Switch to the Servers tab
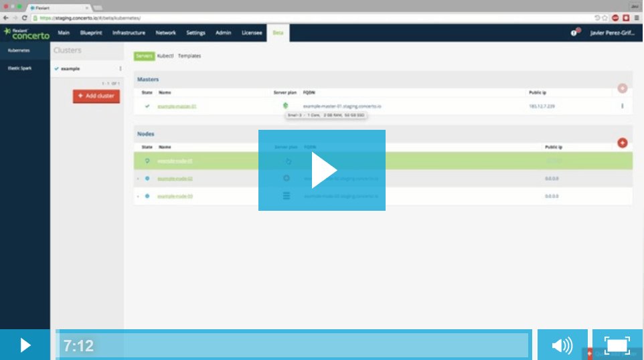 pos(144,56)
